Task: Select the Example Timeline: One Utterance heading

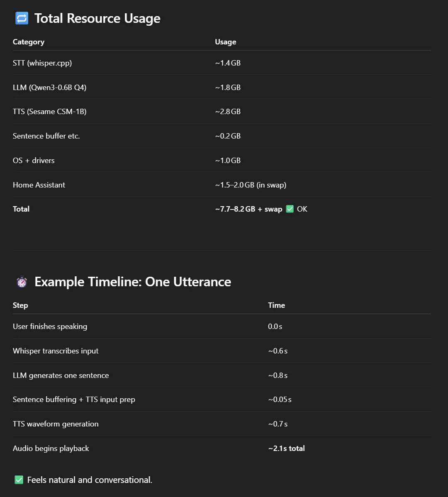Action: [133, 282]
